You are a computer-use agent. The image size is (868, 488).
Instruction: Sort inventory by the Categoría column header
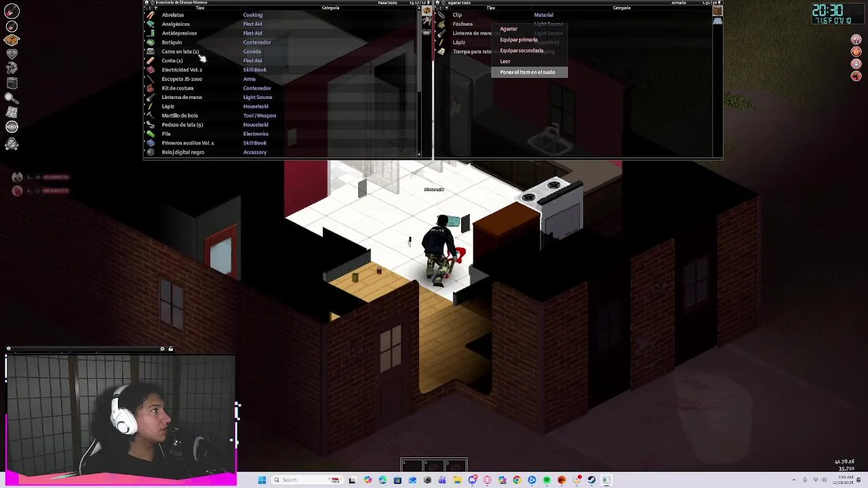click(330, 8)
